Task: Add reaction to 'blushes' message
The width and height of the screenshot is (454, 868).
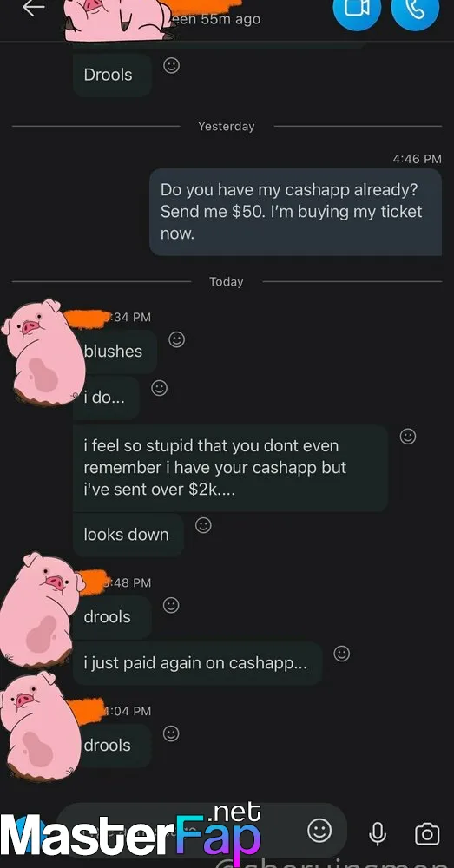Action: [x=176, y=339]
